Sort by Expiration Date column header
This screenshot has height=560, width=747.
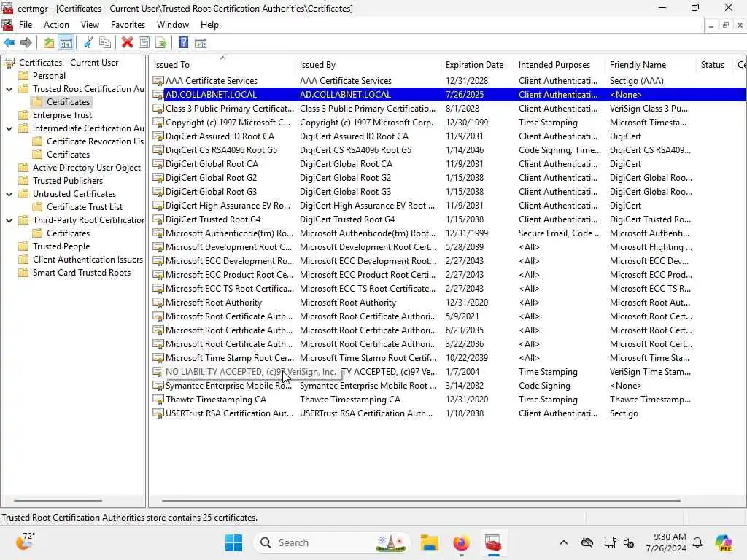tap(477, 65)
